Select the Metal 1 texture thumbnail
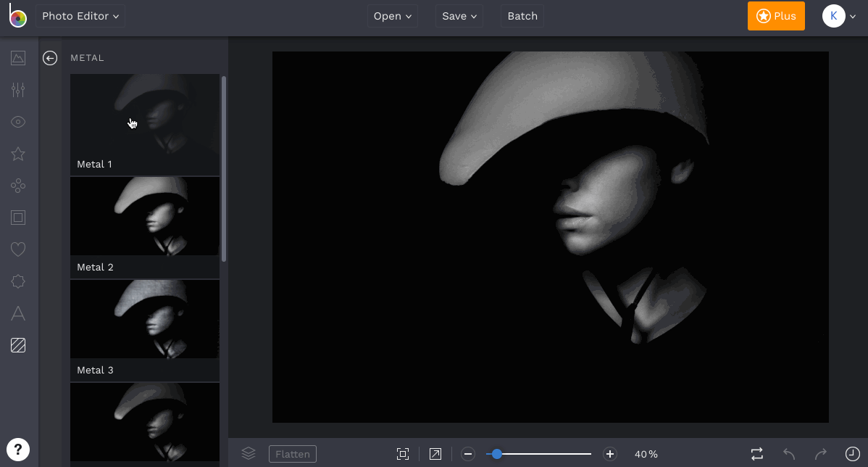The width and height of the screenshot is (868, 467). click(x=145, y=125)
